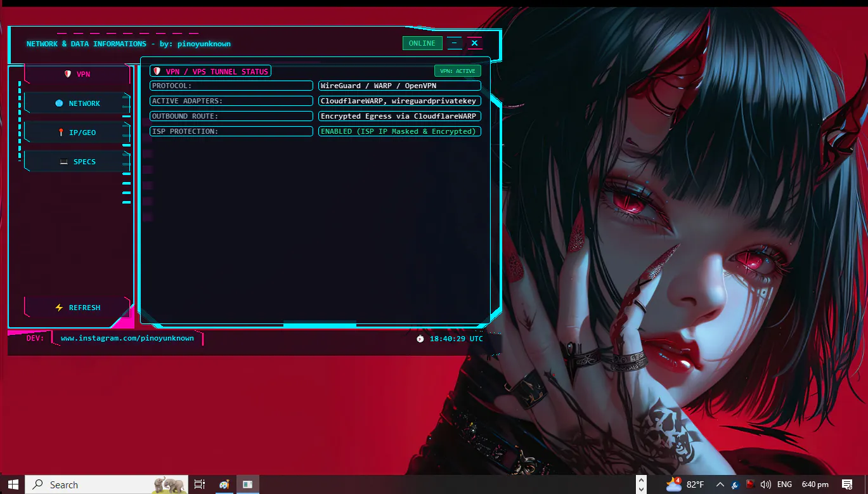Switch to the NETWORK tab
The image size is (868, 494).
coord(77,103)
